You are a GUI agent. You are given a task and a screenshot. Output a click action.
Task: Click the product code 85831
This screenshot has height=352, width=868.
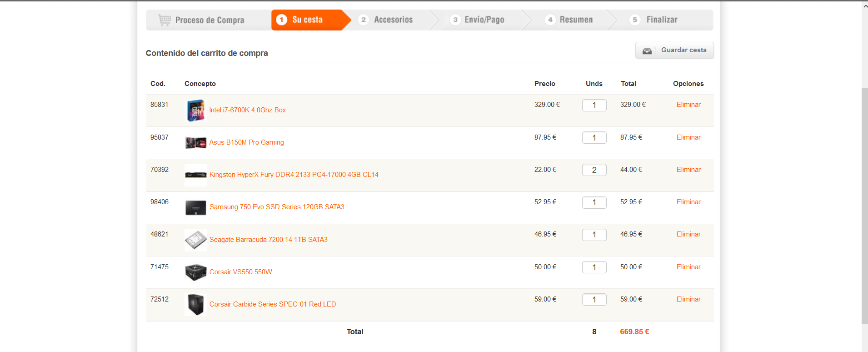(160, 105)
